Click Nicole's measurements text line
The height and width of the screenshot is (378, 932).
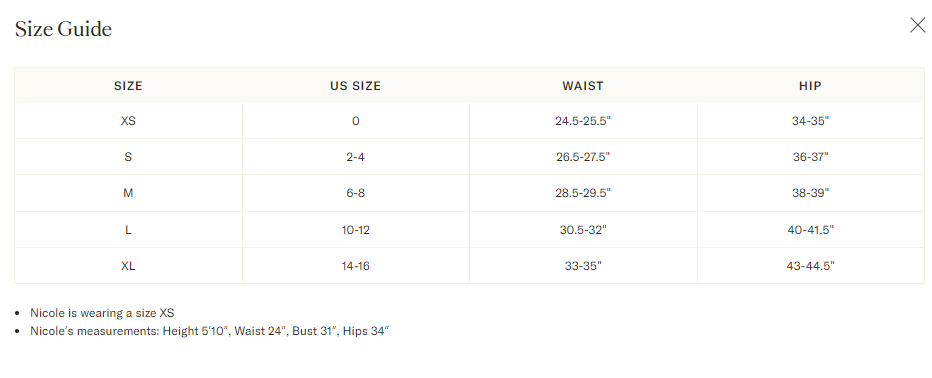tap(209, 331)
